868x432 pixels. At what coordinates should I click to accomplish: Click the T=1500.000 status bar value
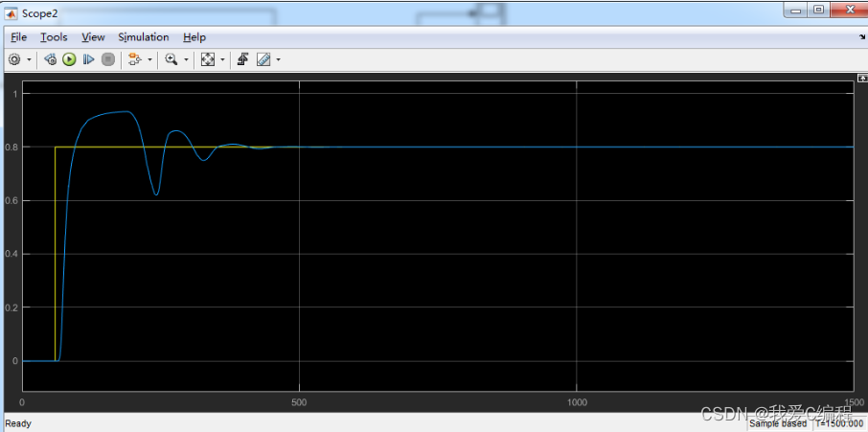840,423
